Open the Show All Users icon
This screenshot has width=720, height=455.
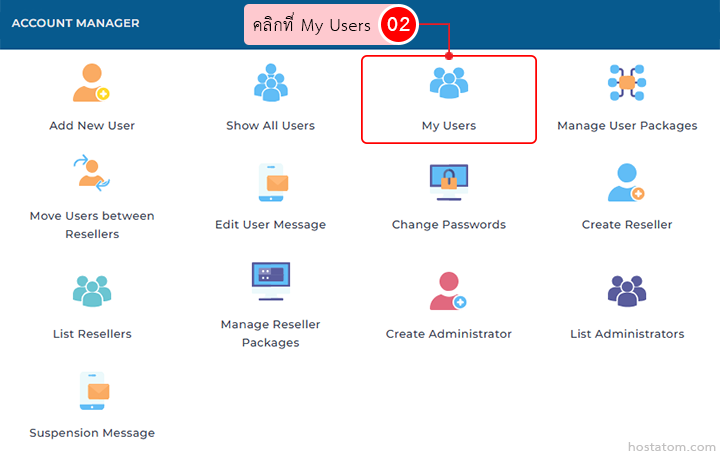pyautogui.click(x=270, y=83)
